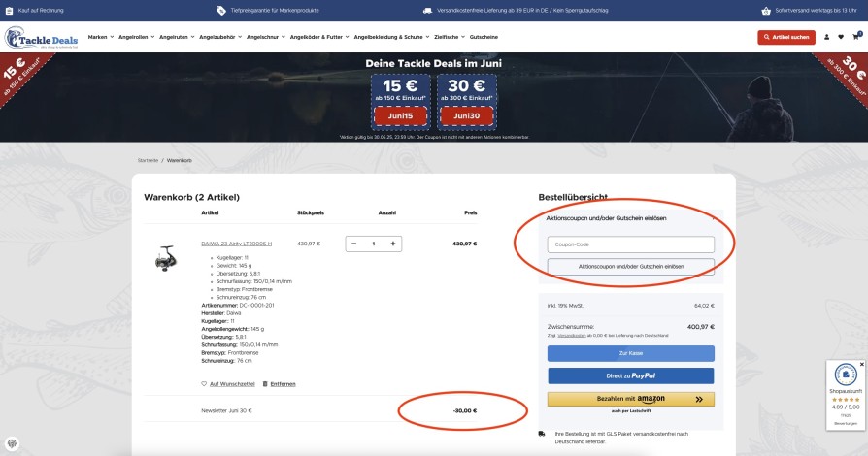Open the Gutscheine menu item

[484, 37]
